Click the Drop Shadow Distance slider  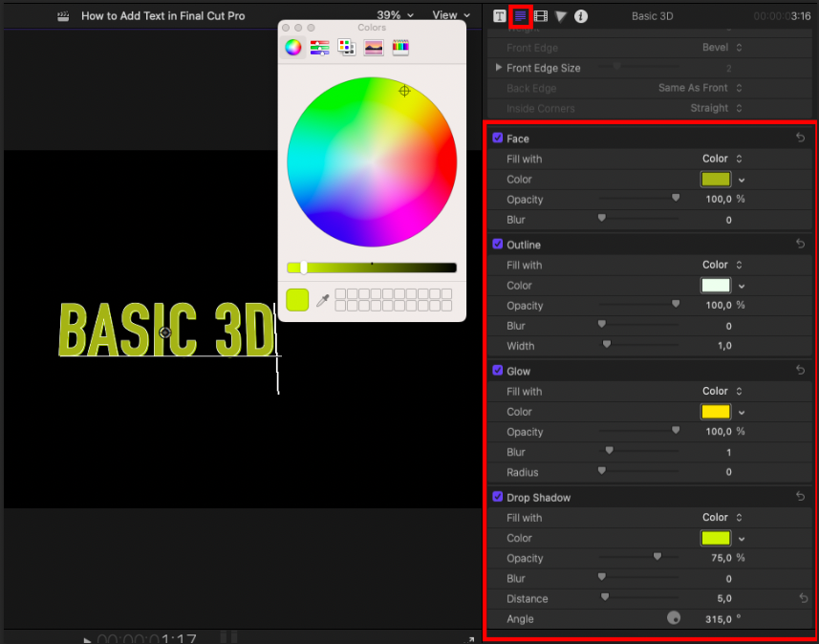[x=638, y=598]
